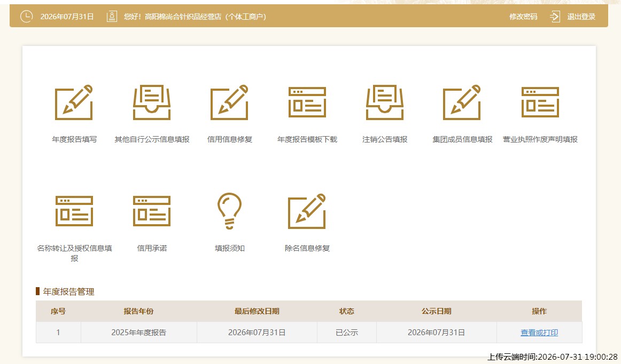Image resolution: width=621 pixels, height=364 pixels.
Task: Open 营业执照作废声明填报 window icon
Action: pyautogui.click(x=540, y=102)
